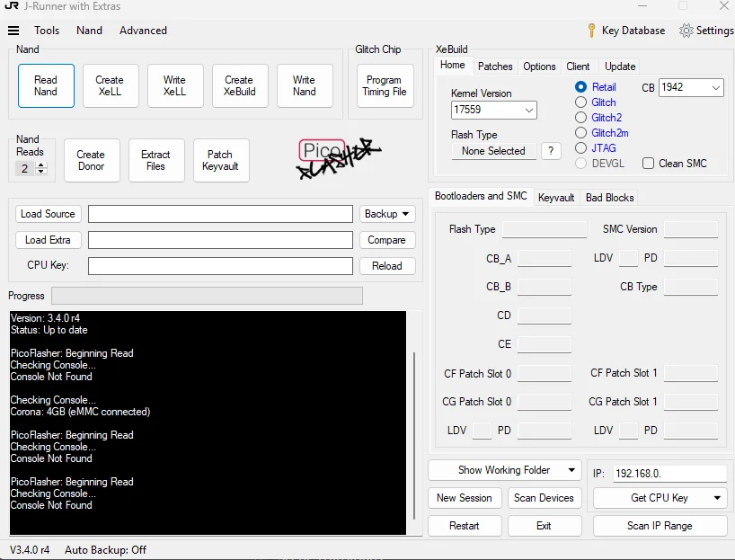This screenshot has width=735, height=560.
Task: Click the New Session button
Action: [465, 498]
